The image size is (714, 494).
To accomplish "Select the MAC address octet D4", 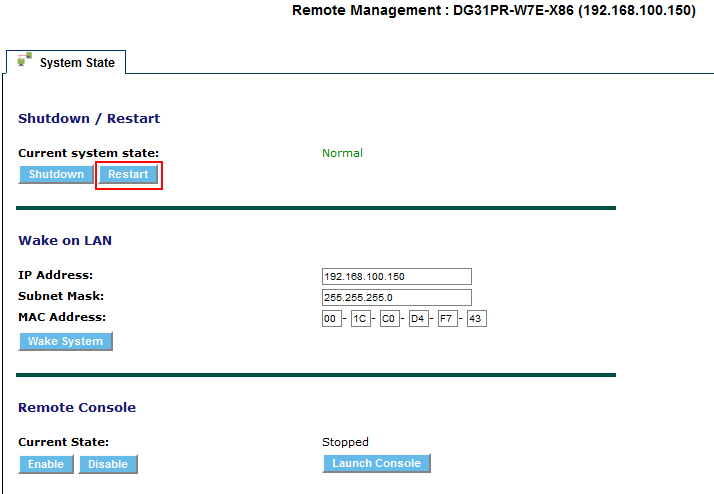I will point(418,319).
